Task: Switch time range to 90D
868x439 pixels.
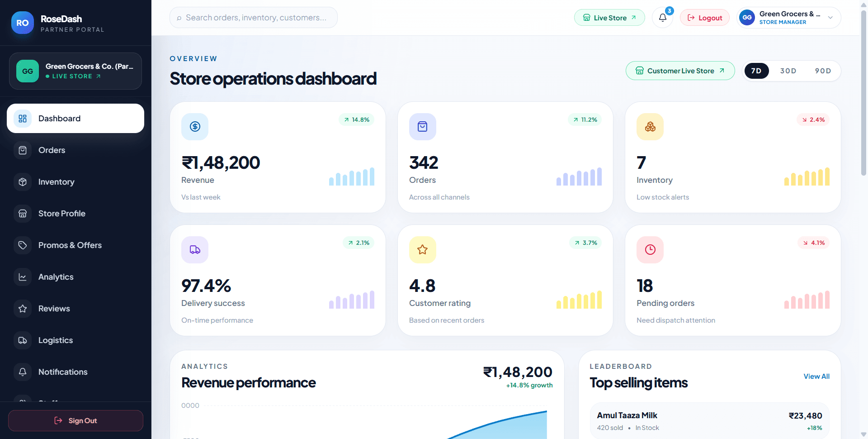Action: (823, 71)
